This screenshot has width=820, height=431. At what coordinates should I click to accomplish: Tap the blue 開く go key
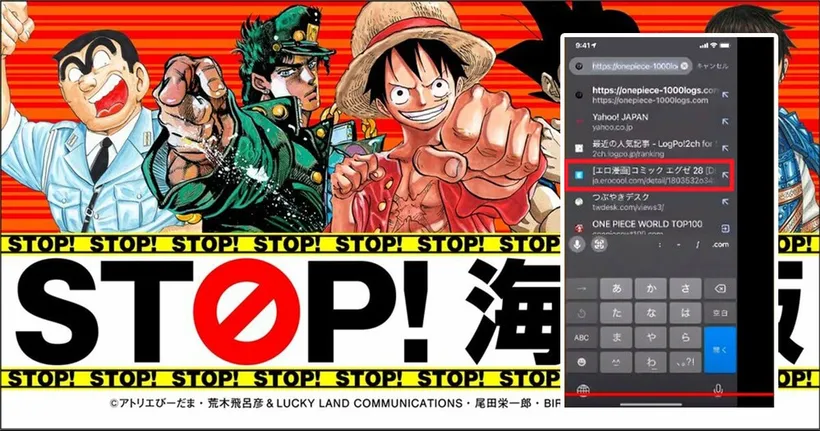(720, 350)
